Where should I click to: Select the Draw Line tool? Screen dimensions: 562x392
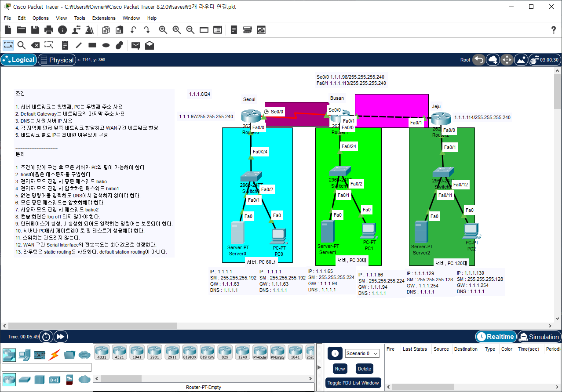click(79, 45)
